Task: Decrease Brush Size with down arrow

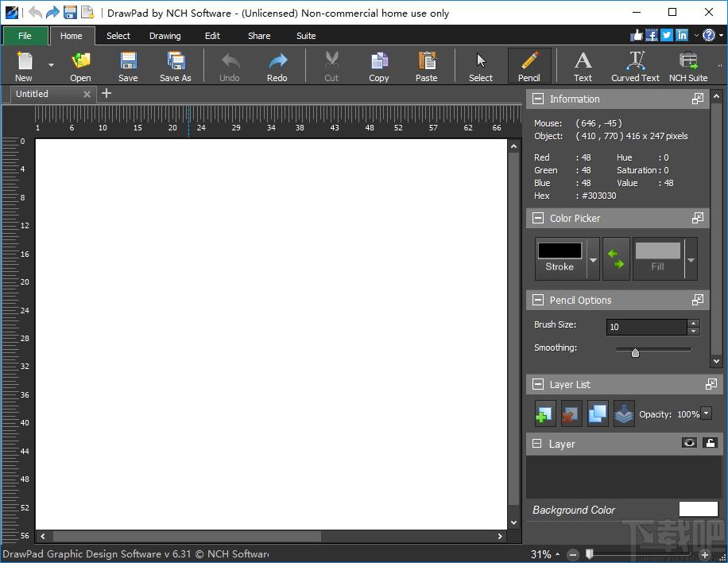Action: pyautogui.click(x=694, y=332)
